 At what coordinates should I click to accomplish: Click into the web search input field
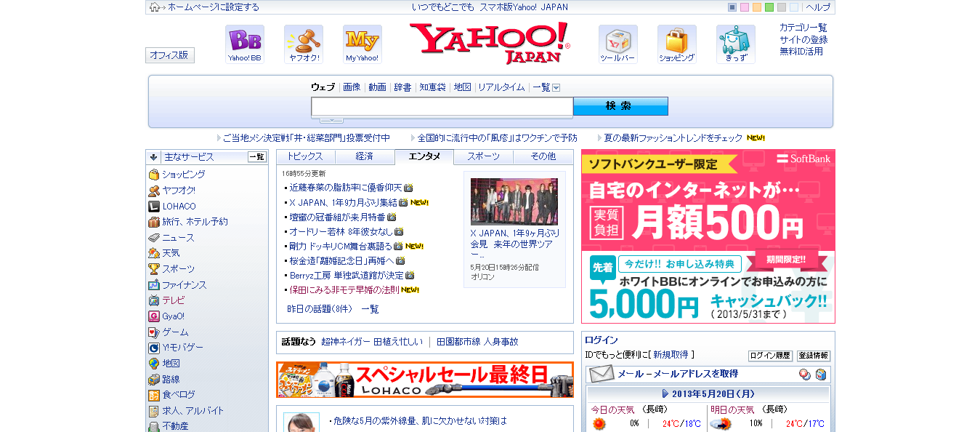click(442, 106)
